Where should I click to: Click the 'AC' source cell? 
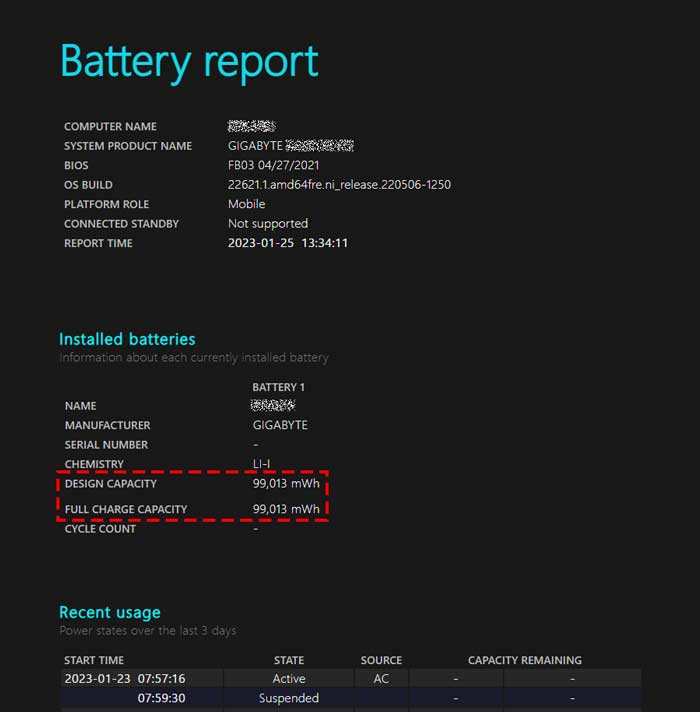[x=381, y=679]
